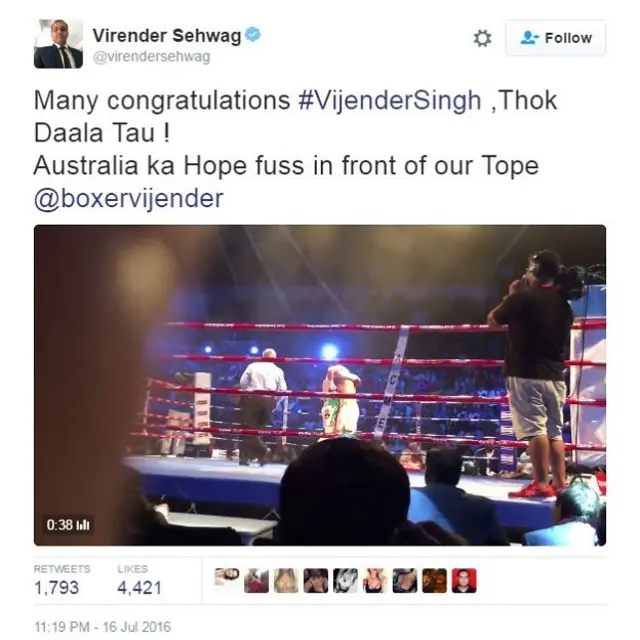Open the last liker avatar with red background
Screen dimensions: 640x640
point(464,580)
